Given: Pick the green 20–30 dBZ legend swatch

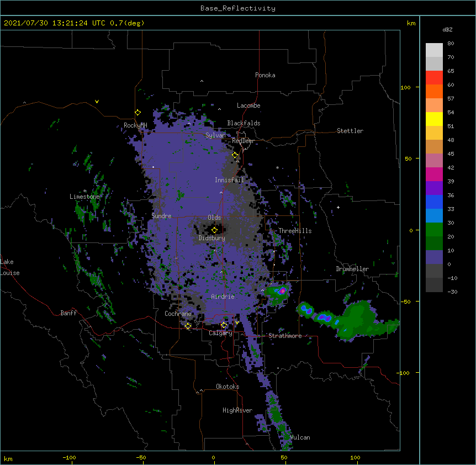Looking at the screenshot, I should 434,230.
